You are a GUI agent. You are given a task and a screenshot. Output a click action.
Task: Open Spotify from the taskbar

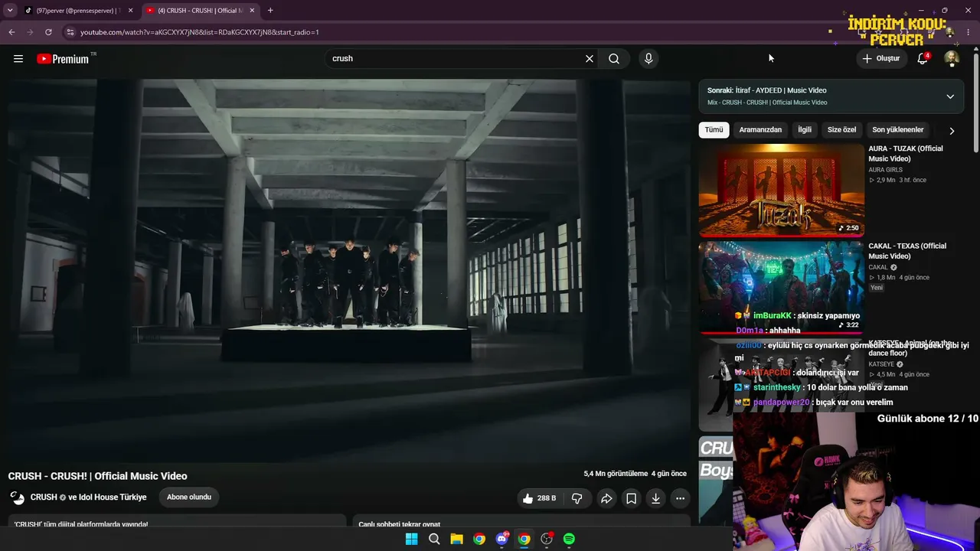pyautogui.click(x=569, y=539)
